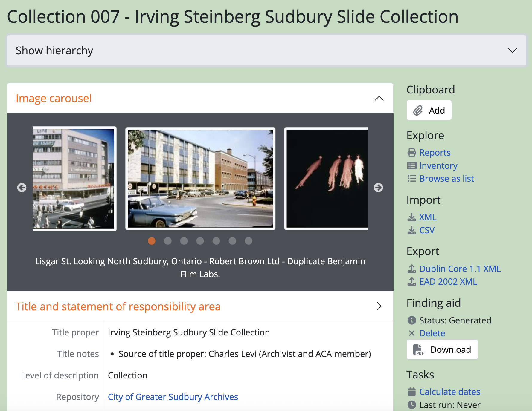The height and width of the screenshot is (411, 532).
Task: Select the fourth carousel page dot
Action: (200, 241)
